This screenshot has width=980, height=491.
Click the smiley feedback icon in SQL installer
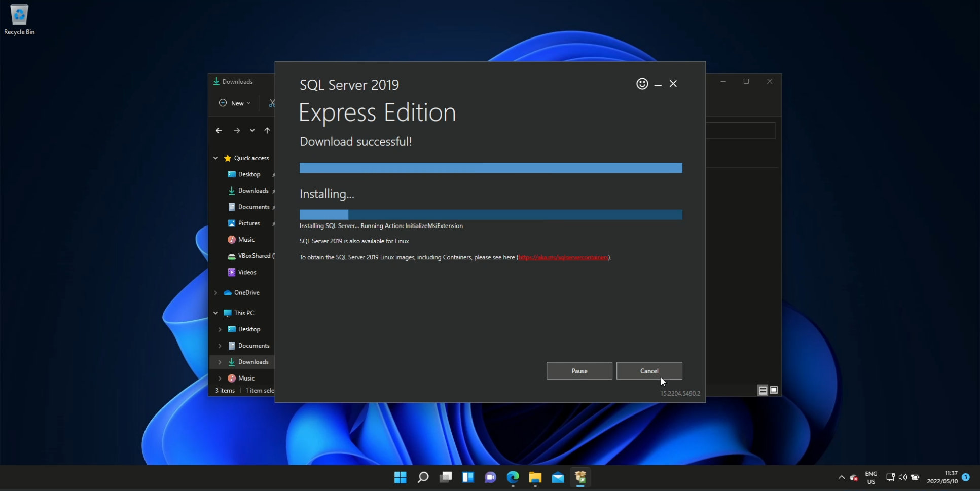coord(642,84)
